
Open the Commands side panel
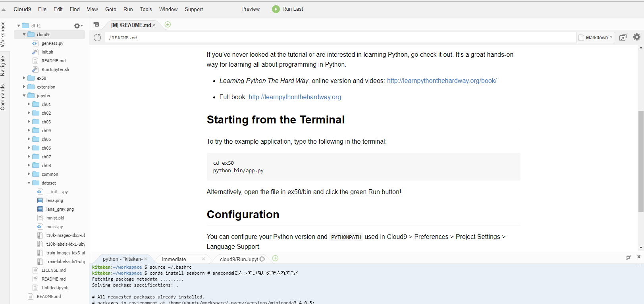click(3, 97)
